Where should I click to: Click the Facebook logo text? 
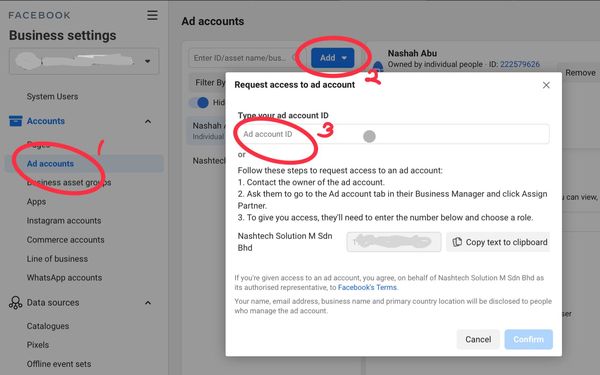[39, 15]
